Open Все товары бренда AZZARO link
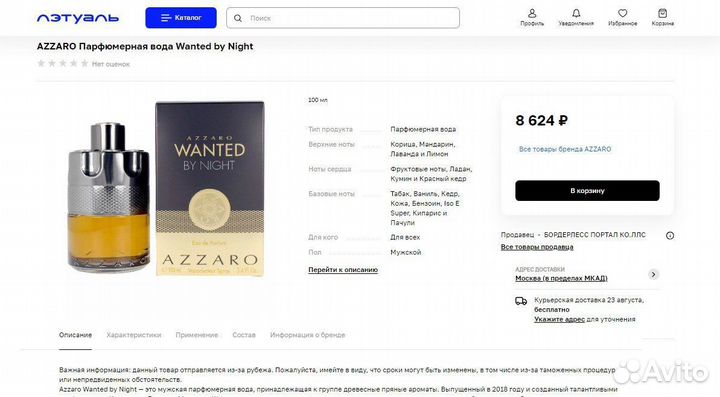720x397 pixels. click(565, 149)
